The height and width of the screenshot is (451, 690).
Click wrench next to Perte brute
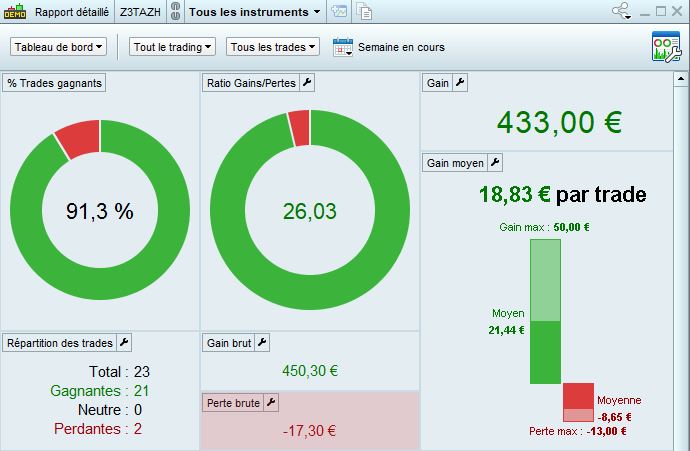[x=271, y=403]
